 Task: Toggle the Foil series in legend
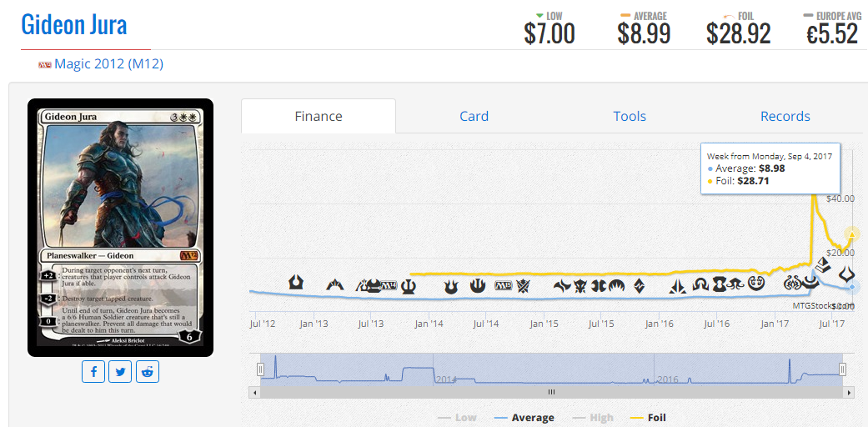(x=648, y=418)
